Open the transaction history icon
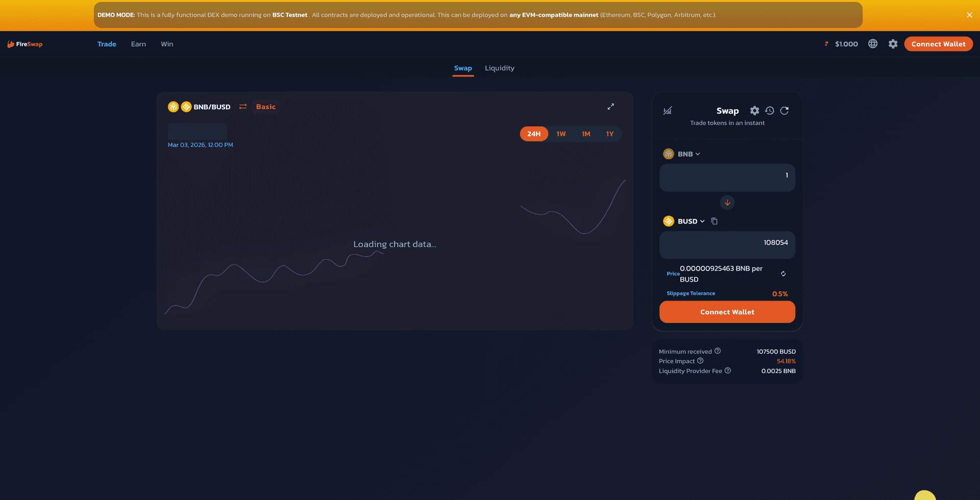The width and height of the screenshot is (980, 500). (x=770, y=111)
